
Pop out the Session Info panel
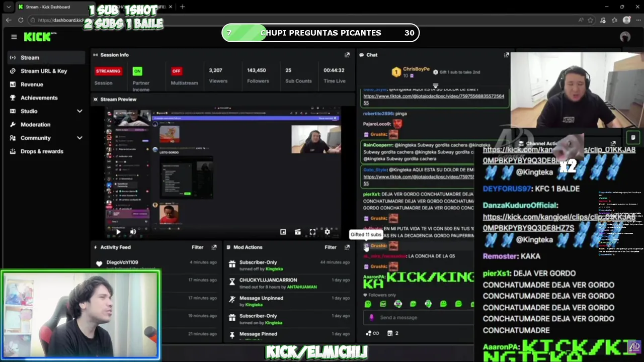[x=347, y=55]
